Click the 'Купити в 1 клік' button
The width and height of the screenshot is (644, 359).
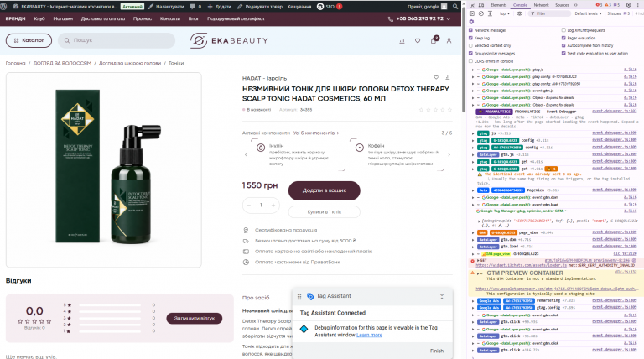pyautogui.click(x=324, y=212)
